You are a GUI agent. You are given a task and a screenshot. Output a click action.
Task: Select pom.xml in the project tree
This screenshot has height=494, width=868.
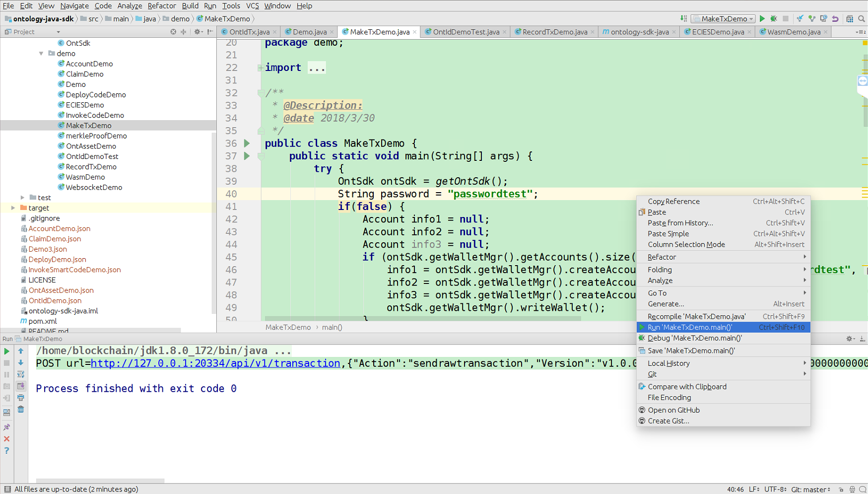(43, 321)
